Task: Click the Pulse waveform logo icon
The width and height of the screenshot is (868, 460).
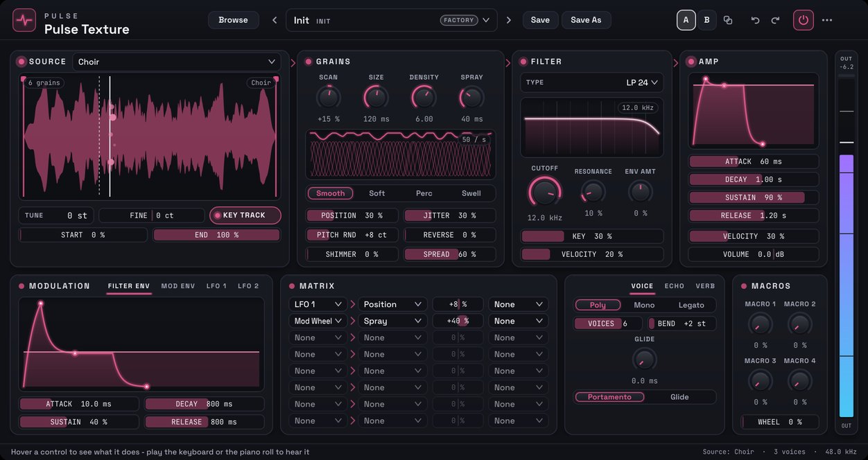Action: coord(24,20)
